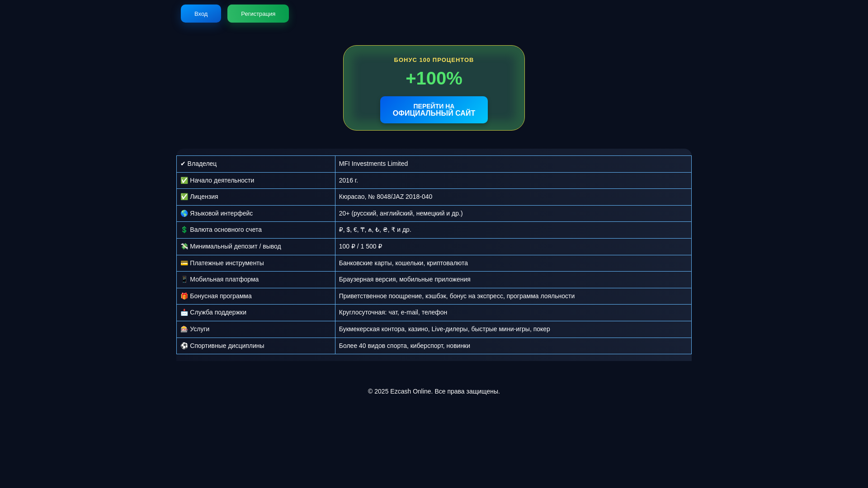Click the Ezcash Online copyright text
Screen dimensions: 868x488
(434, 391)
